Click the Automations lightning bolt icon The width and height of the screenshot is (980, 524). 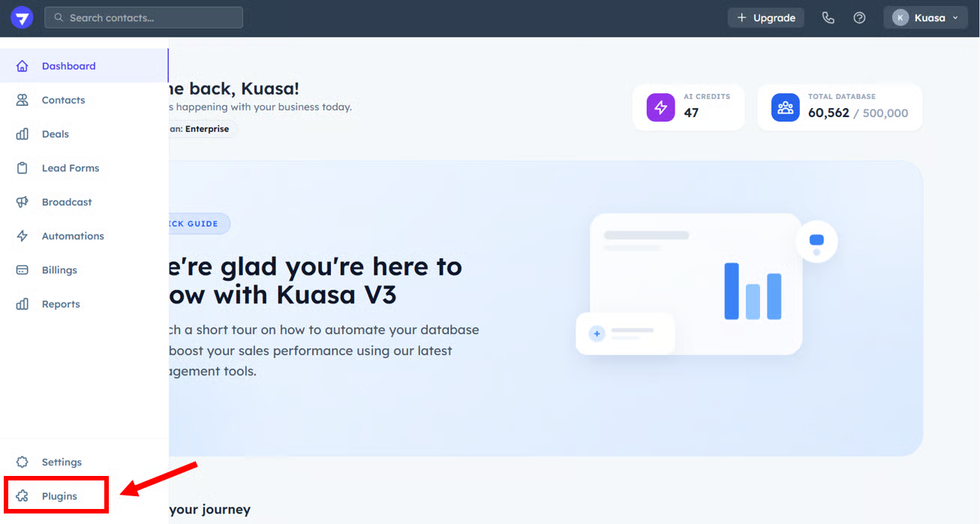[x=23, y=236]
